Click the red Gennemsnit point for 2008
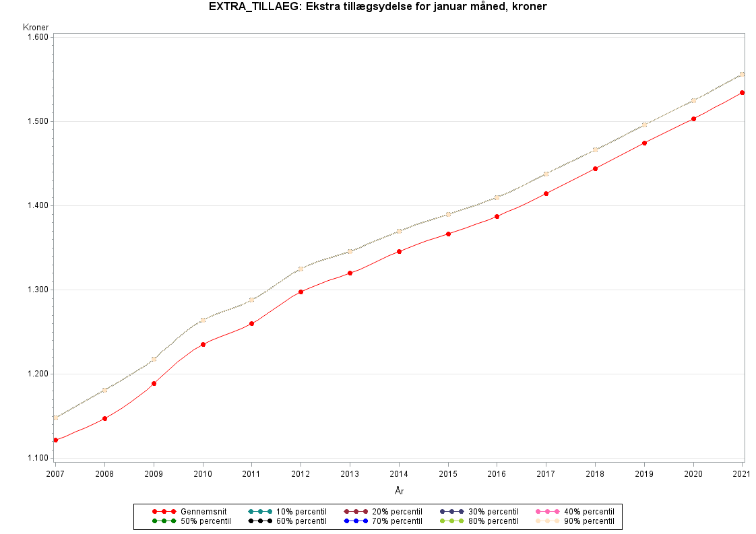 point(104,418)
